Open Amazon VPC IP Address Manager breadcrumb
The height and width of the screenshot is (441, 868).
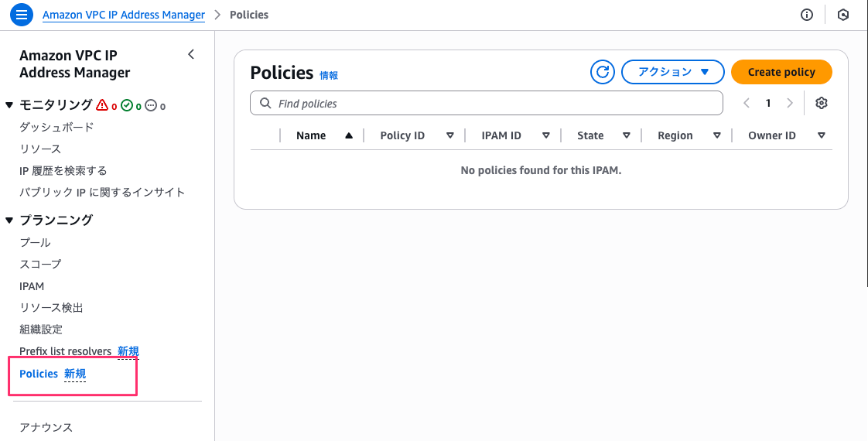pos(124,15)
